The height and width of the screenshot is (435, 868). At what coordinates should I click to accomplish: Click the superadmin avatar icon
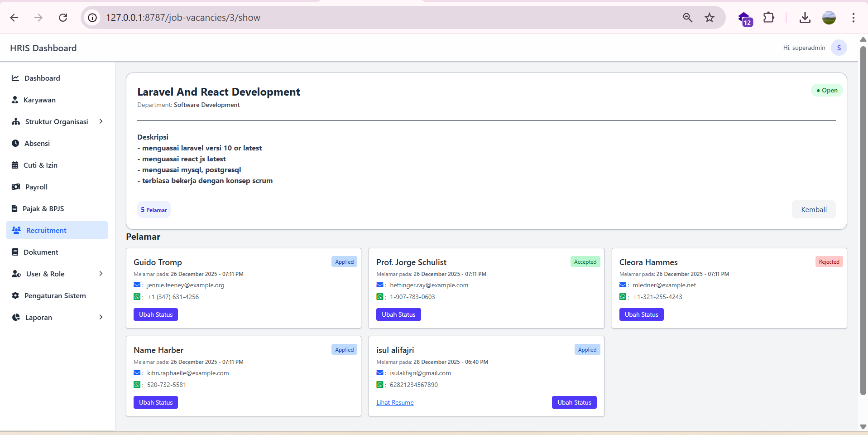tap(839, 48)
